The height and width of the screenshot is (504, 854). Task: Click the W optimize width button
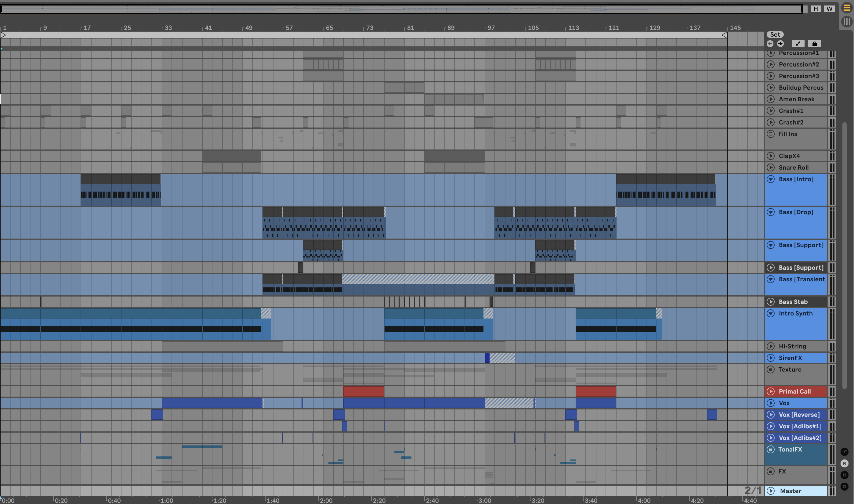tap(829, 9)
